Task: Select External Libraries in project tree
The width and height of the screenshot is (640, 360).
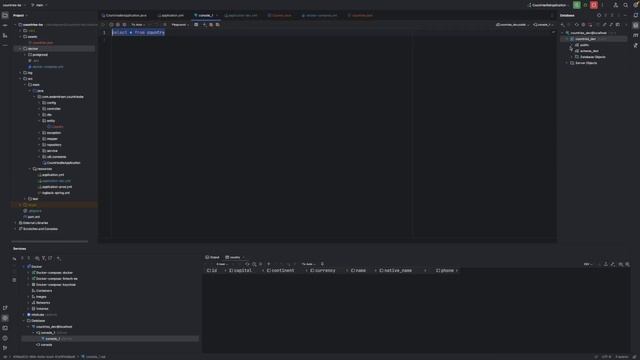Action: tap(35, 223)
